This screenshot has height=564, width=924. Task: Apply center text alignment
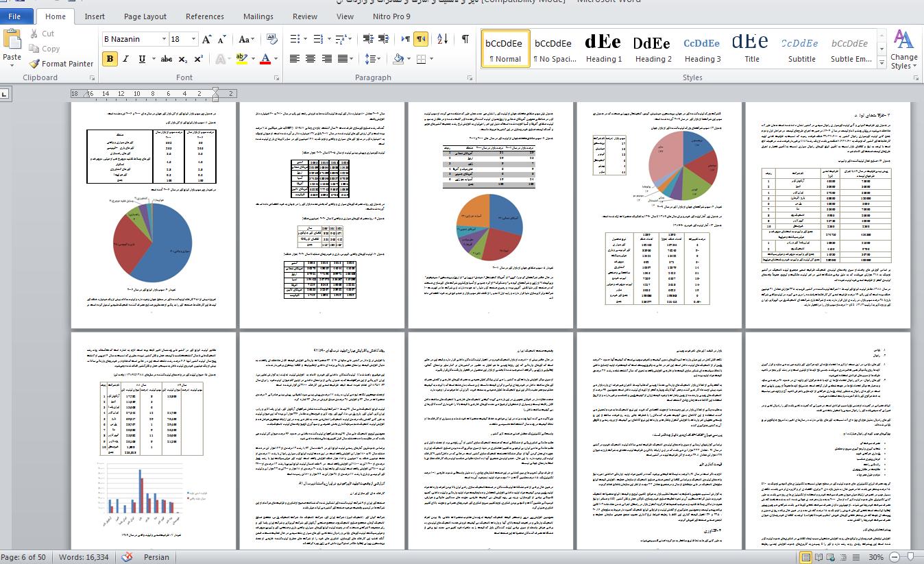pos(311,59)
